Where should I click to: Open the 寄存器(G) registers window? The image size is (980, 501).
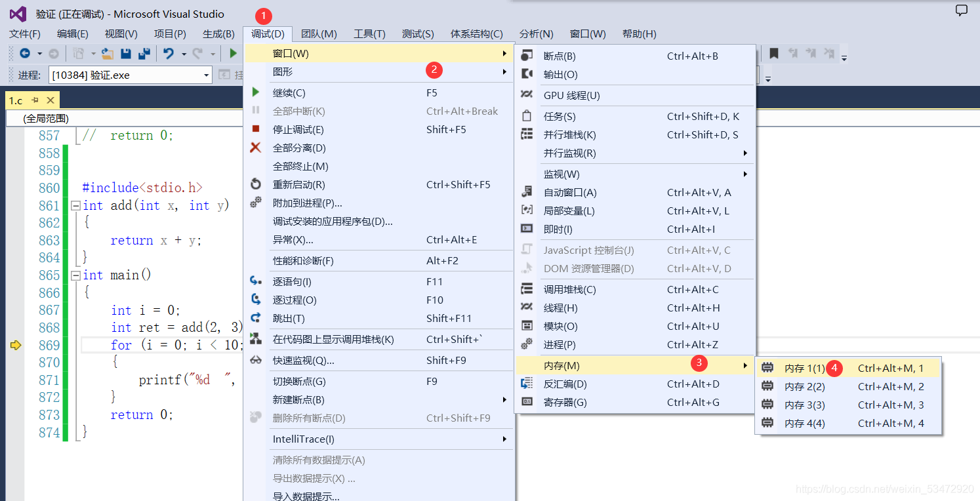point(635,402)
